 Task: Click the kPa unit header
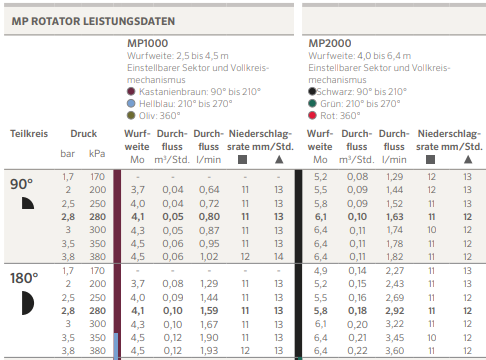pos(97,154)
